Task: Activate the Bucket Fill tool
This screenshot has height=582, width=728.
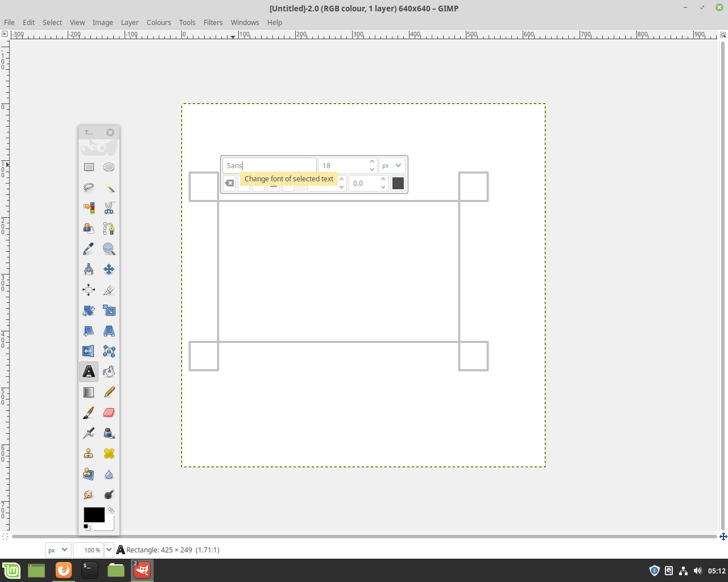Action: (109, 372)
